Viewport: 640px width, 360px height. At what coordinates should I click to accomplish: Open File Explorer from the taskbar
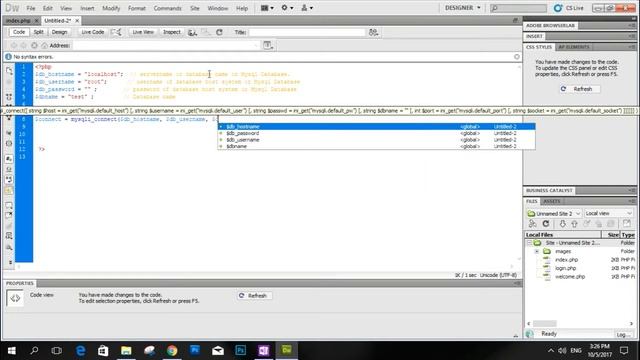[126, 350]
